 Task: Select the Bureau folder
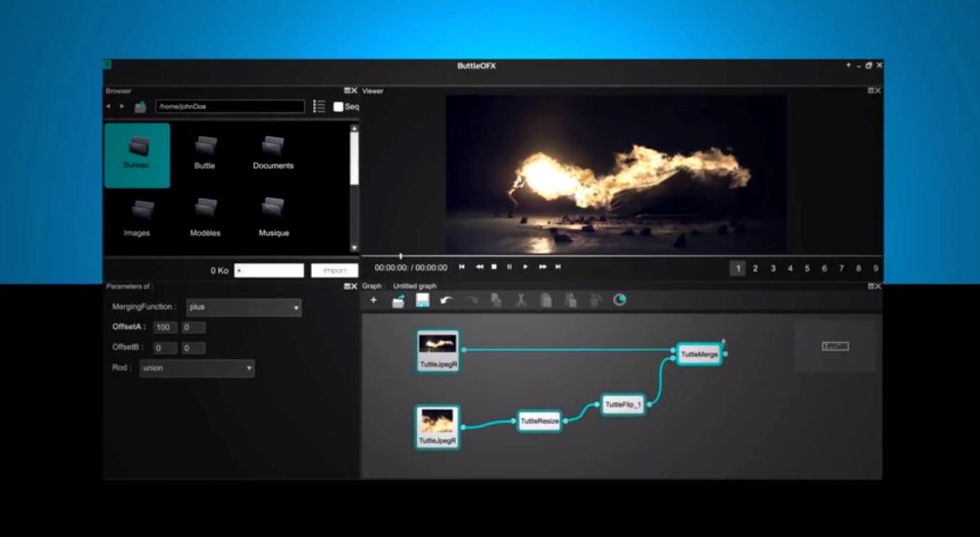137,155
